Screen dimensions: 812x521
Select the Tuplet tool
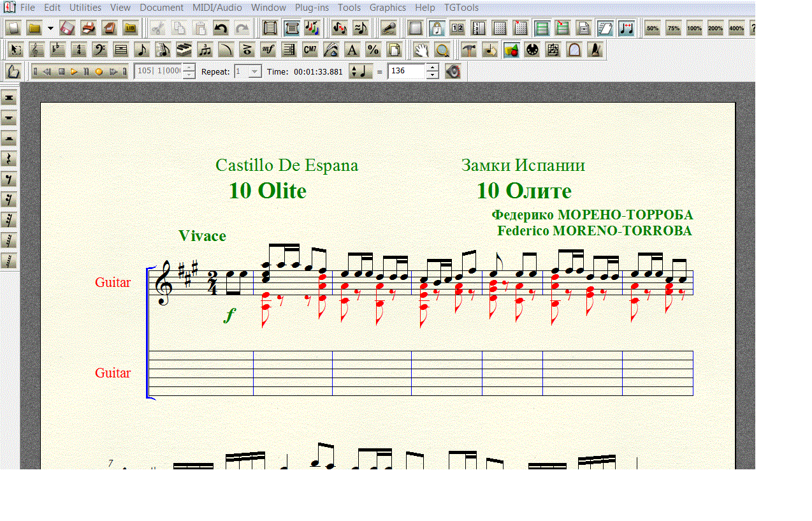tap(205, 50)
